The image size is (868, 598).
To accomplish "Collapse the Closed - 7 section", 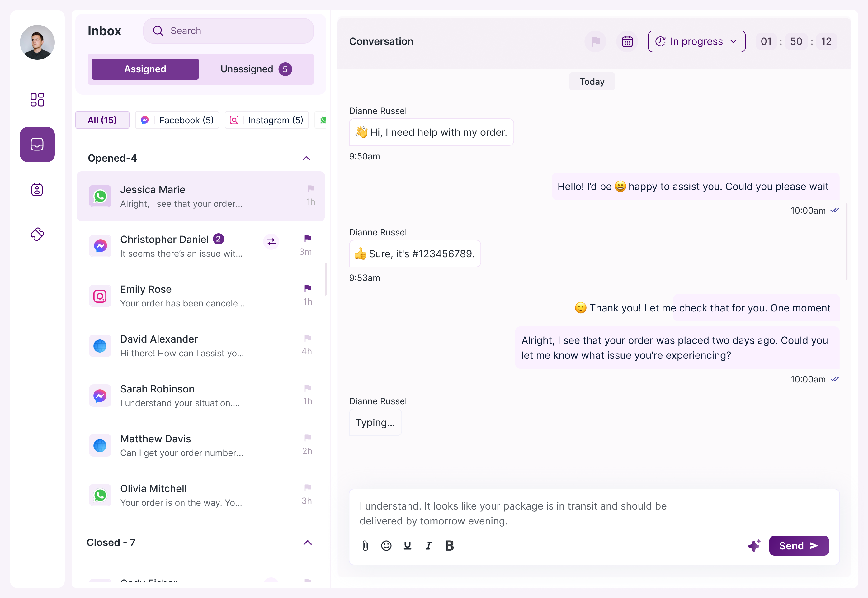I will pos(307,543).
